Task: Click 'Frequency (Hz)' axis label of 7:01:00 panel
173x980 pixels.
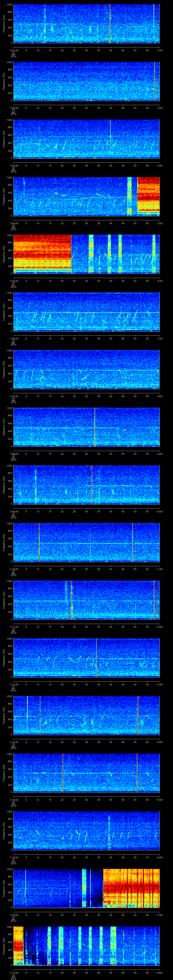Action: (4, 24)
